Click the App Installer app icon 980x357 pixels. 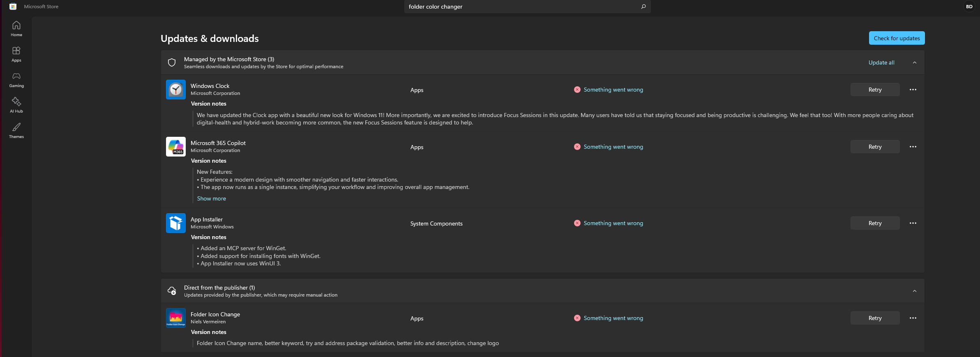[x=176, y=223]
